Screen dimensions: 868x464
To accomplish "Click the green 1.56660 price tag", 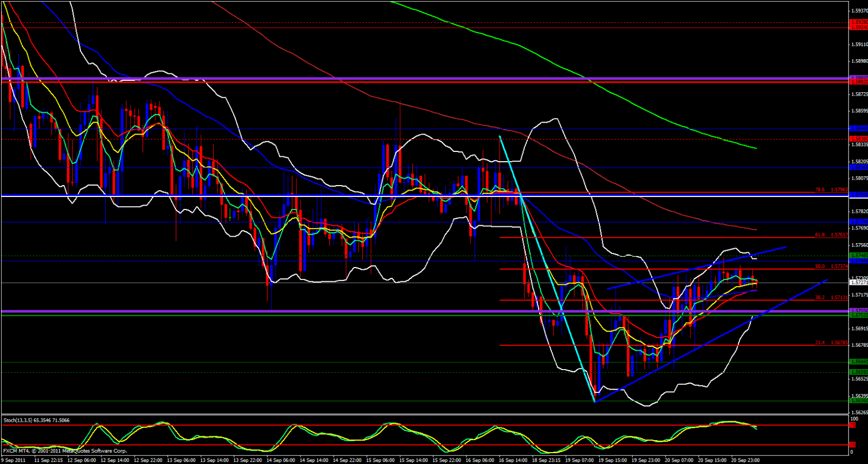I will coord(859,361).
